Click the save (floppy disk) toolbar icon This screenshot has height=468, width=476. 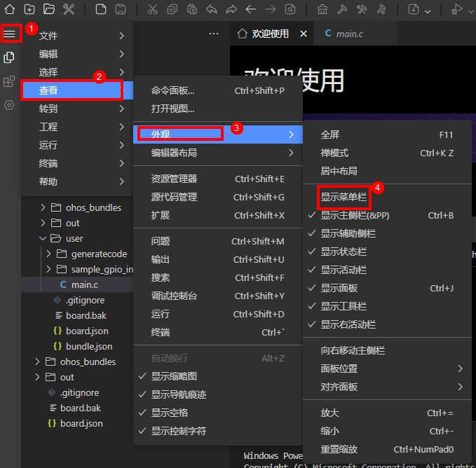[121, 9]
